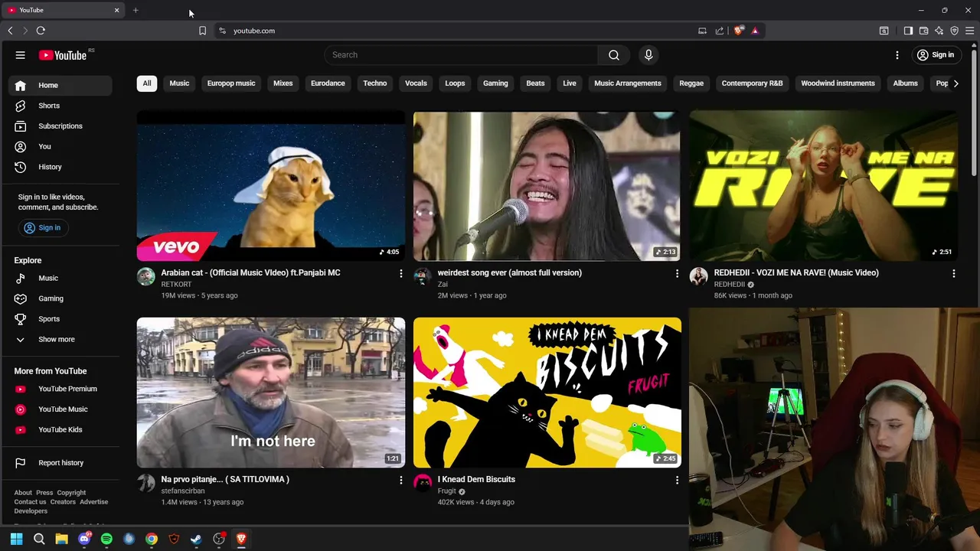Open Google Chrome from taskbar
Image resolution: width=980 pixels, height=551 pixels.
152,539
